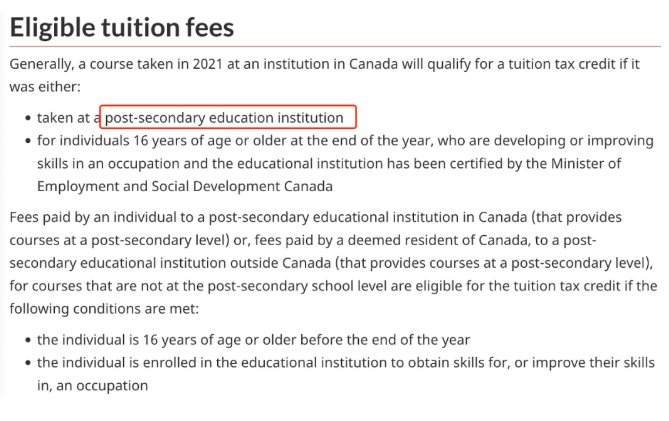Click the paragraph starting "Fees paid by an individual"

tap(333, 263)
